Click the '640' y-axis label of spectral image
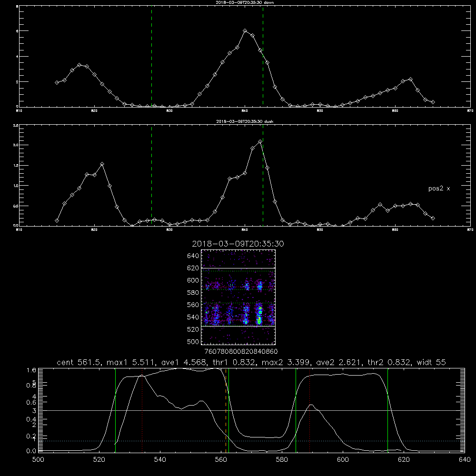 (x=193, y=256)
